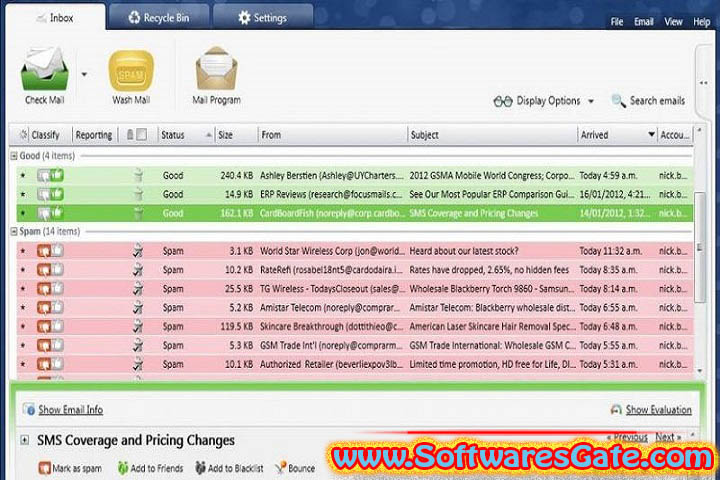Switch to the Inbox tab
This screenshot has width=720, height=480.
[x=55, y=18]
